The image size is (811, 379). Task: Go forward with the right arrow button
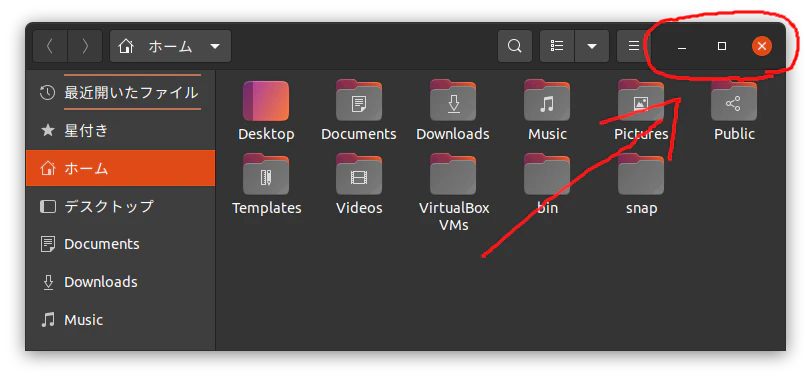[x=85, y=47]
